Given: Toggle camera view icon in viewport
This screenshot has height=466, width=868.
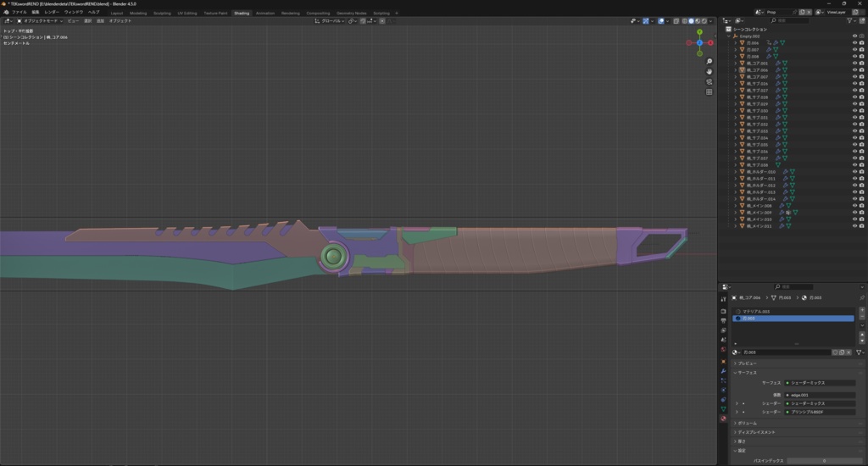Looking at the screenshot, I should tap(709, 82).
